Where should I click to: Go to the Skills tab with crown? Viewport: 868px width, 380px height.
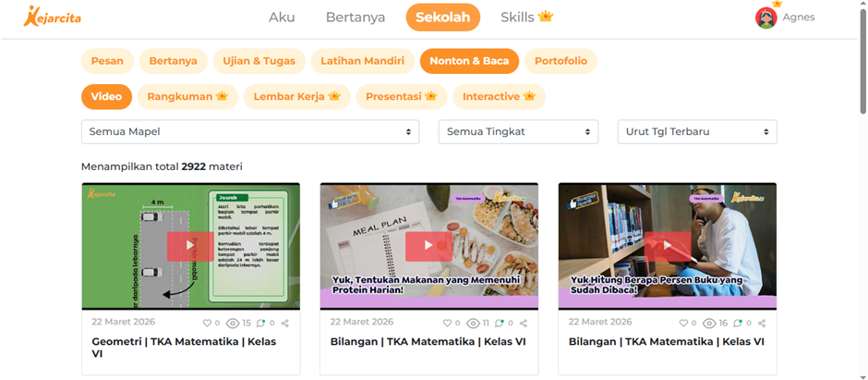[x=526, y=18]
